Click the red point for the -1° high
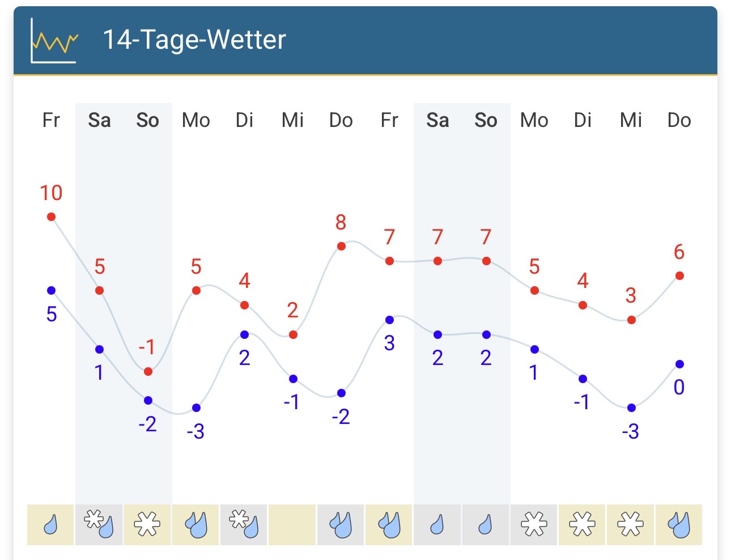 pos(148,371)
